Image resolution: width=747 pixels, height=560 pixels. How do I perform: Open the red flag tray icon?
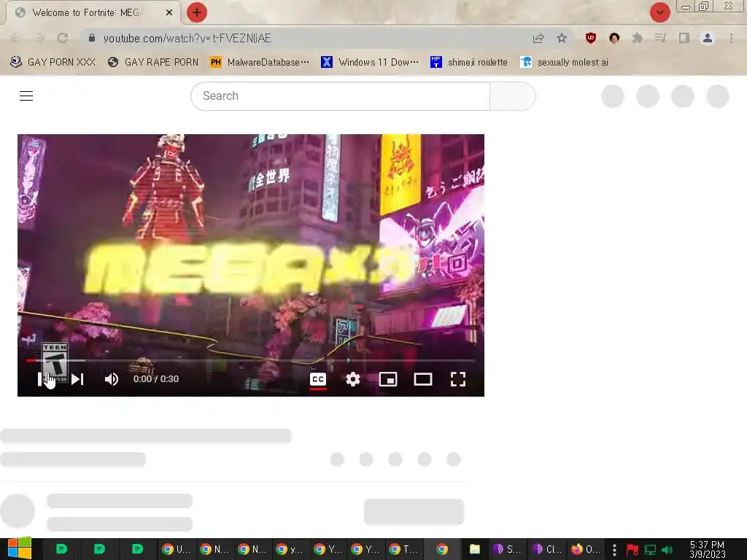[632, 550]
